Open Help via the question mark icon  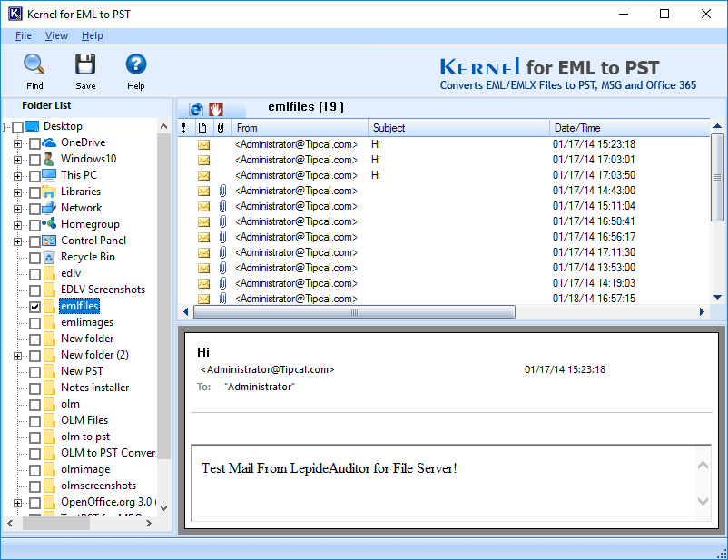(x=136, y=64)
